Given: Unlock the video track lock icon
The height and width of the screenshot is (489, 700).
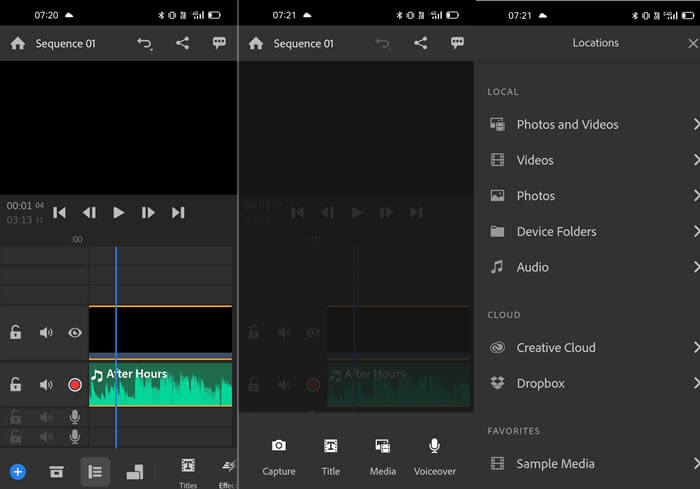Looking at the screenshot, I should pyautogui.click(x=16, y=333).
